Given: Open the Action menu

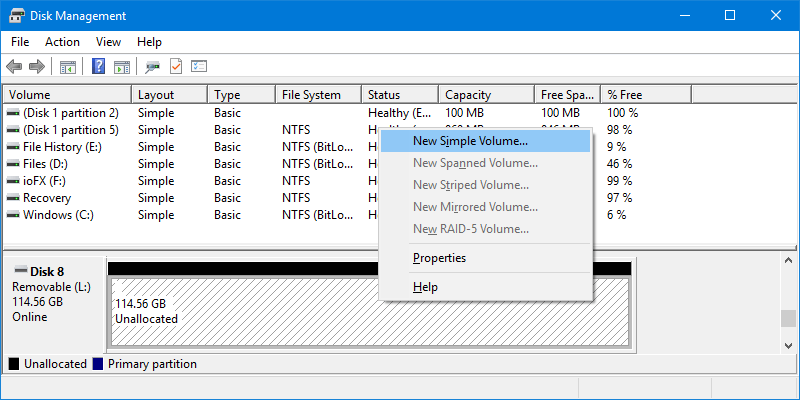Looking at the screenshot, I should pyautogui.click(x=62, y=42).
